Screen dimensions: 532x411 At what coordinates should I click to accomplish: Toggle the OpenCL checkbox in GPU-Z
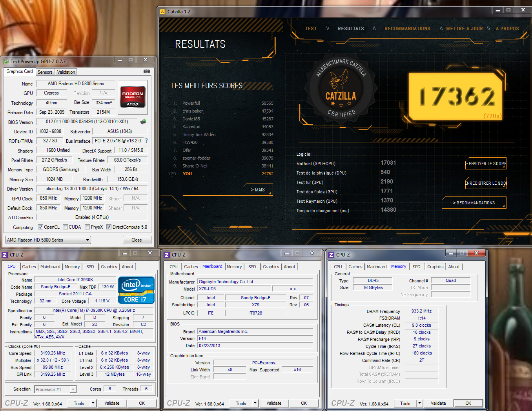coord(40,227)
